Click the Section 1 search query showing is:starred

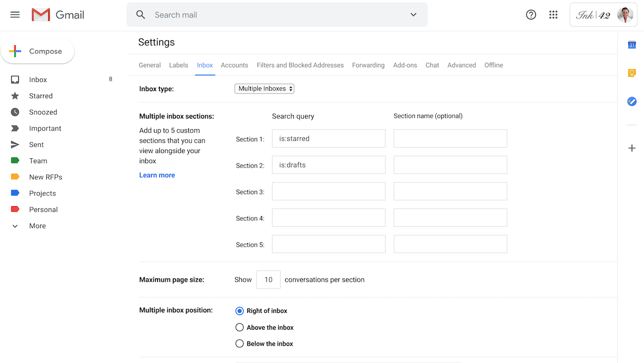click(x=328, y=138)
